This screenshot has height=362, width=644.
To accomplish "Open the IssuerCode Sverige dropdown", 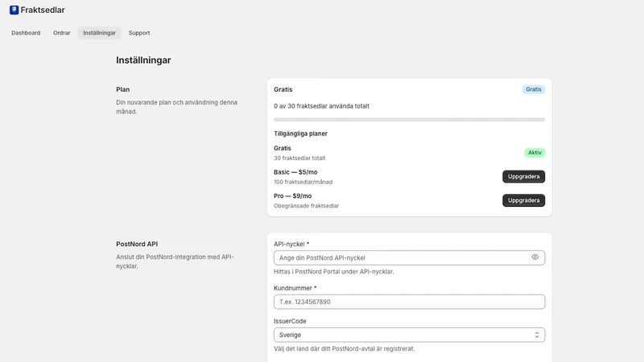I will (409, 335).
